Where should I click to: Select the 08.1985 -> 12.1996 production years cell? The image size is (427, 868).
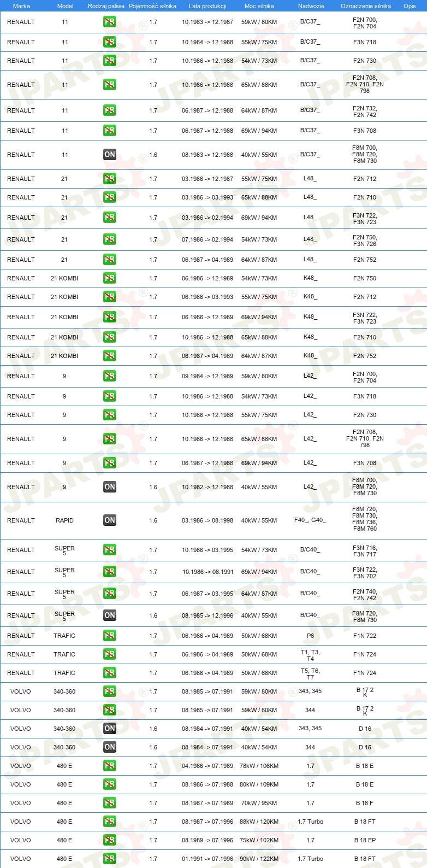click(207, 615)
